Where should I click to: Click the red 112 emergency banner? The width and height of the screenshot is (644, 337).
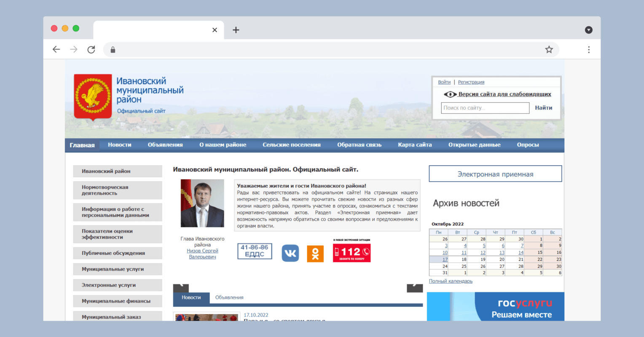pos(352,252)
